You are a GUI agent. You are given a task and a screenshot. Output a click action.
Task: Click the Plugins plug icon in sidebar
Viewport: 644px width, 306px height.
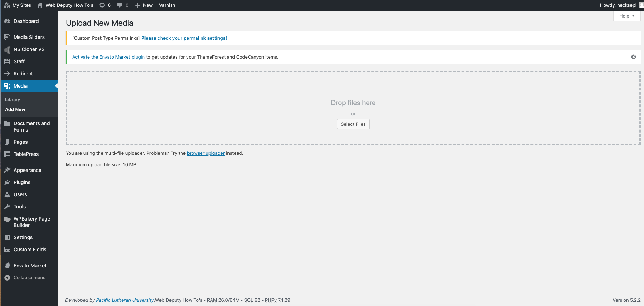pos(7,182)
